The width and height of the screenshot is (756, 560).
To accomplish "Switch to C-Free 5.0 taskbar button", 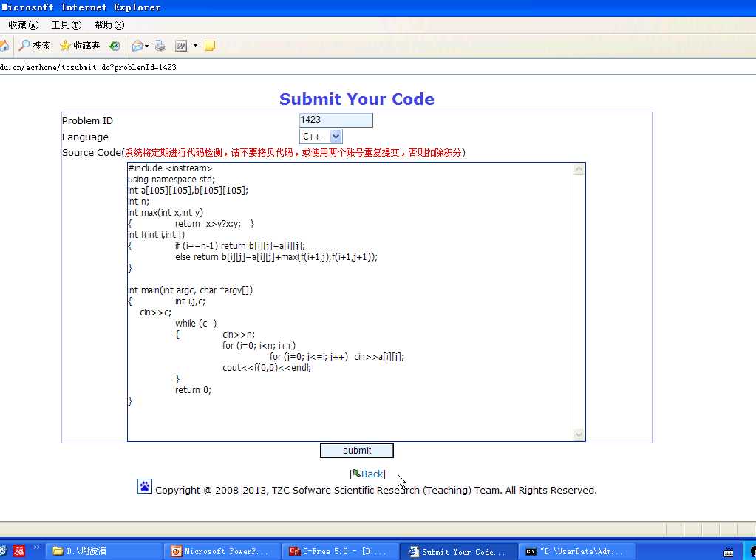I will click(341, 551).
